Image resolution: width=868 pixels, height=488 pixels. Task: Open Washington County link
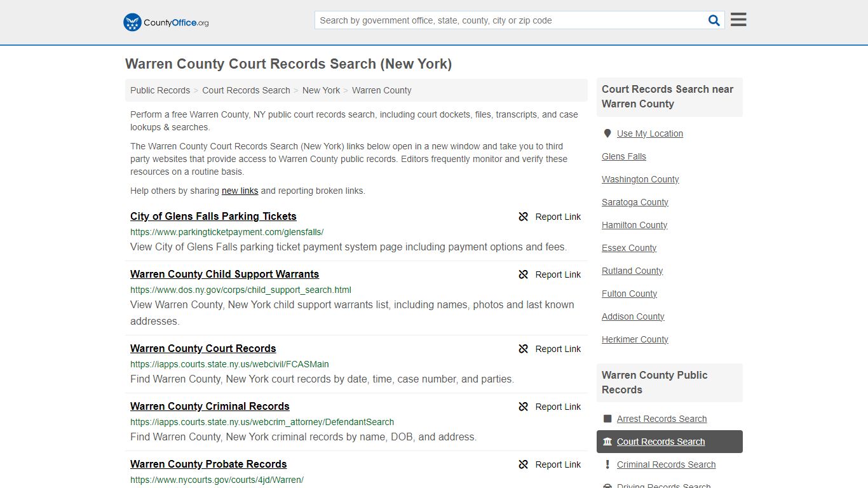tap(640, 179)
